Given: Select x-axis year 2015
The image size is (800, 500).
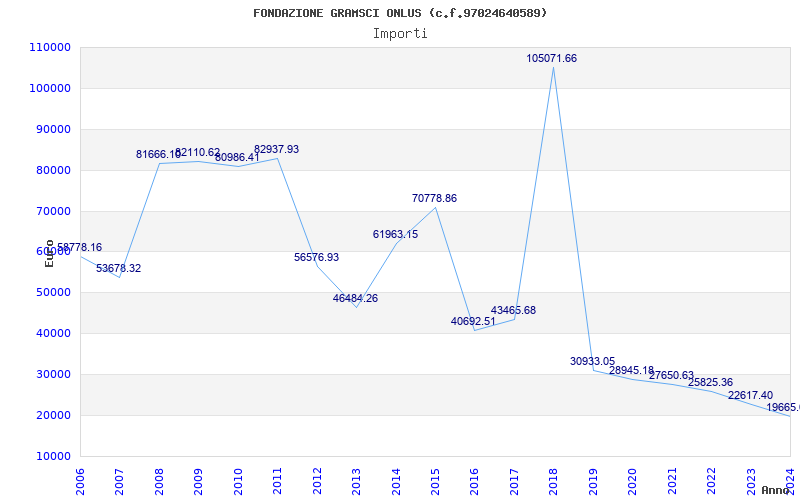Looking at the screenshot, I should [435, 481].
